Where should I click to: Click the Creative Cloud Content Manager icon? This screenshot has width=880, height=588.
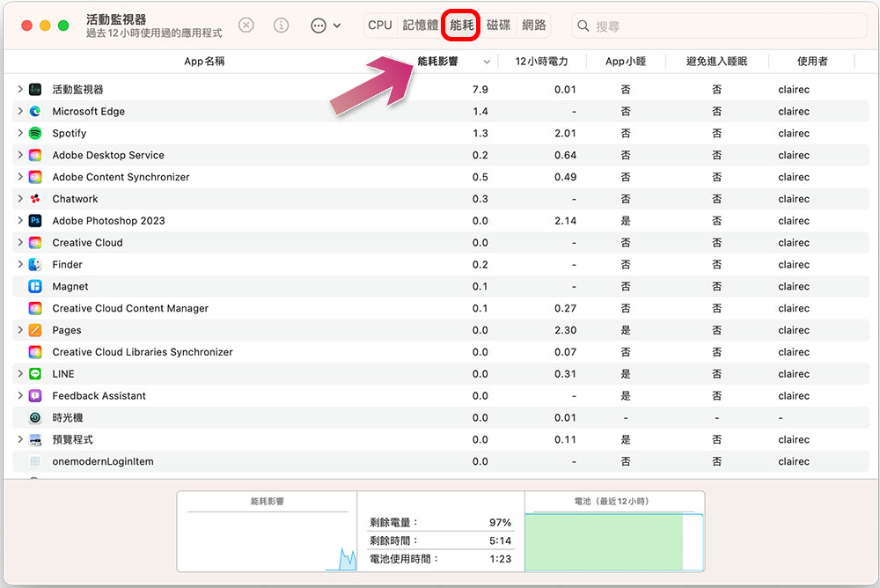tap(35, 308)
